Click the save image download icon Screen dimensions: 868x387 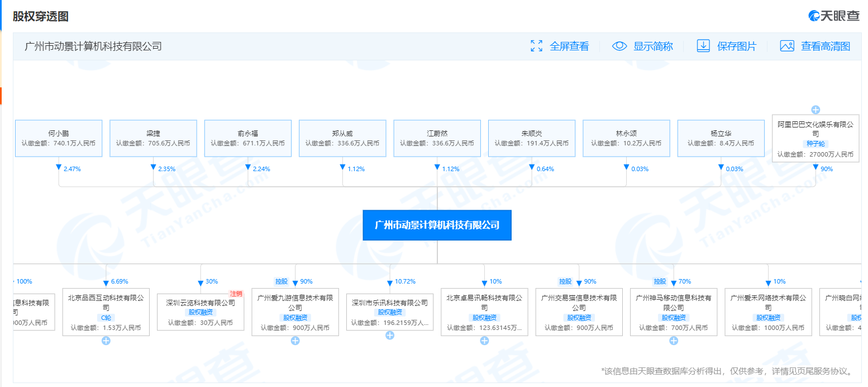pyautogui.click(x=703, y=46)
